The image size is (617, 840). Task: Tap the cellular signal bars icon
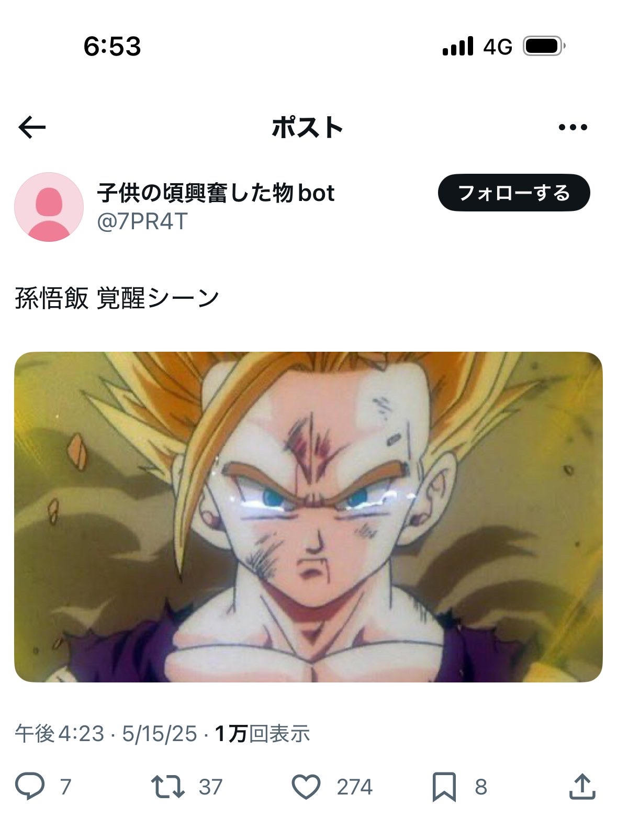coord(458,46)
